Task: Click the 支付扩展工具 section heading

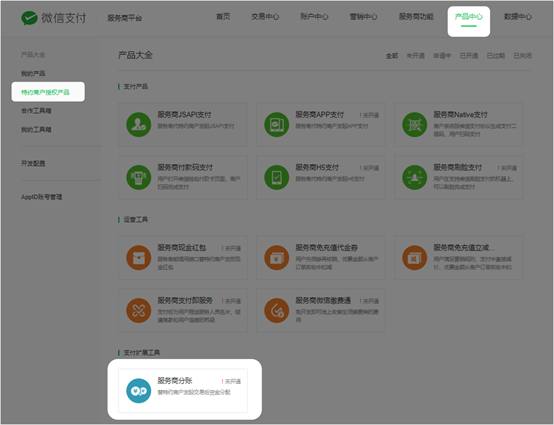Action: tap(142, 353)
